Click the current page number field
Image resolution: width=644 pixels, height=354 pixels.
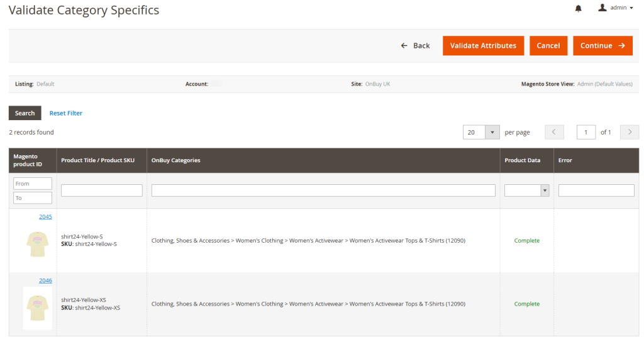pos(586,132)
